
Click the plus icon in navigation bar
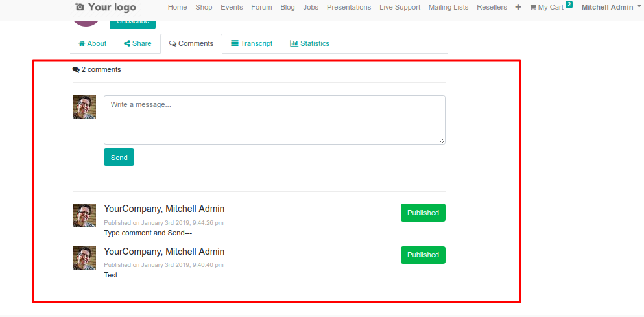pos(518,7)
